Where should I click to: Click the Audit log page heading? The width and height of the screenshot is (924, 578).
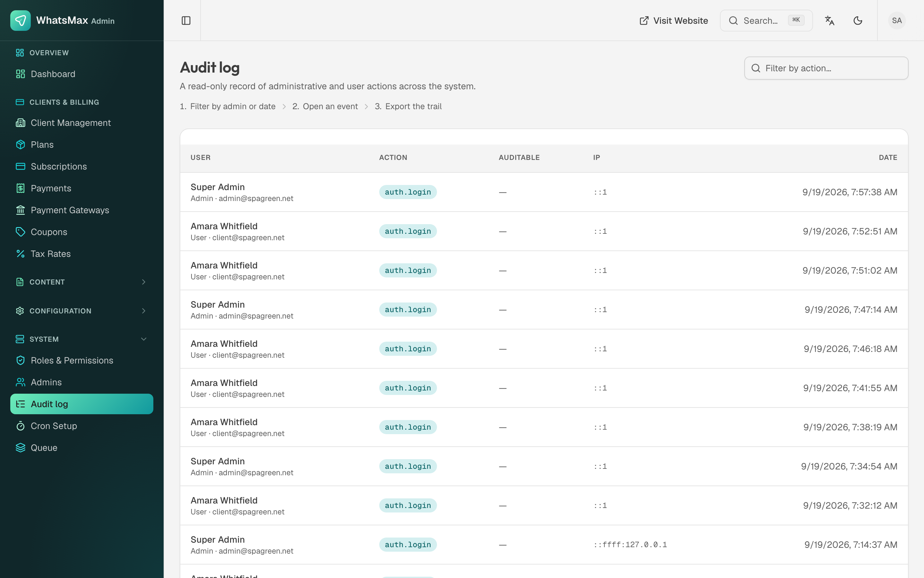tap(210, 67)
